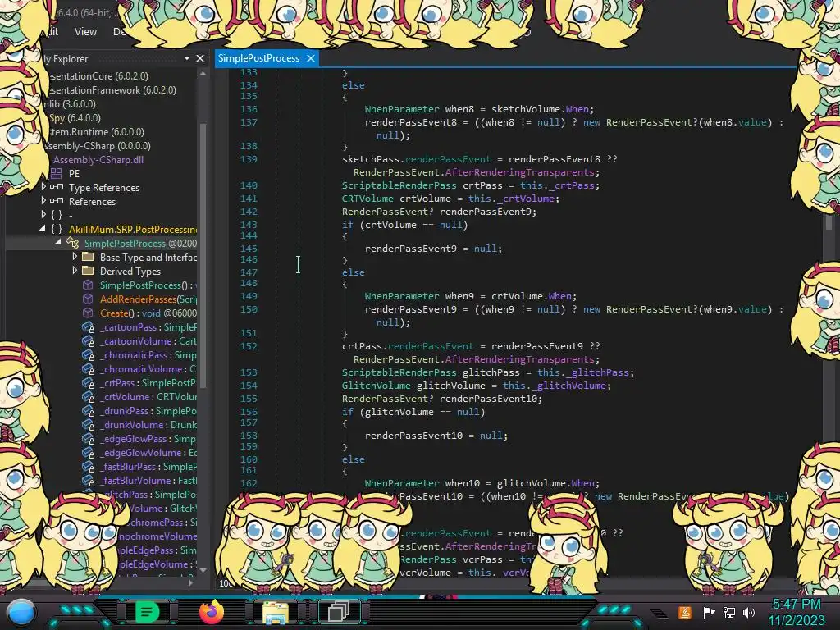Screen dimensions: 840x630
Task: Click the stacked windows taskbar icon
Action: click(339, 611)
